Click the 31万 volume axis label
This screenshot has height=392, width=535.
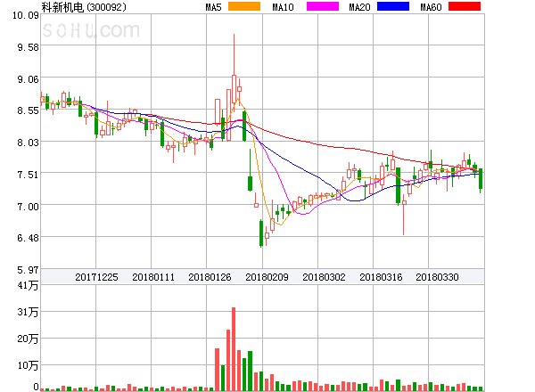28,312
